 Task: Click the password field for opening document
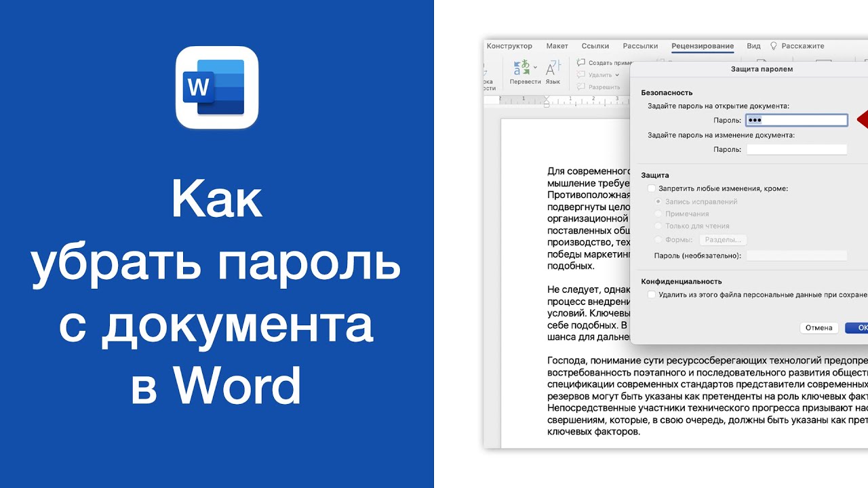coord(797,120)
